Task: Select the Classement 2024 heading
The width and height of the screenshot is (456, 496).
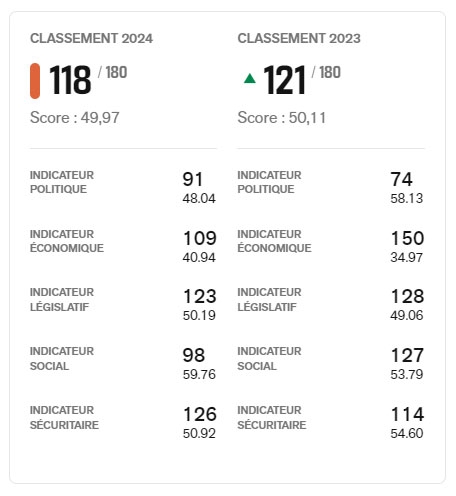Action: tap(91, 38)
